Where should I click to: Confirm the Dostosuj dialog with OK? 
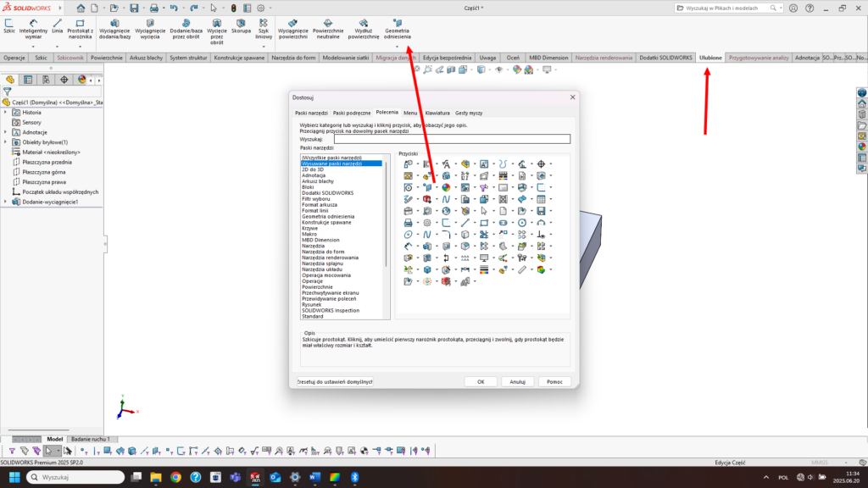[x=481, y=382]
